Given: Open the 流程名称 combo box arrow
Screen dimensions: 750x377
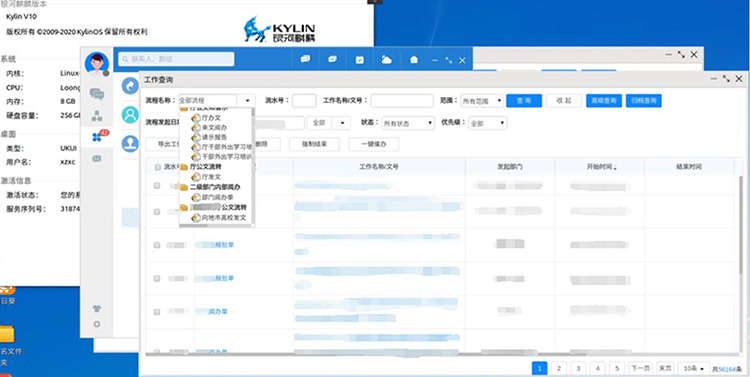Looking at the screenshot, I should pyautogui.click(x=247, y=101).
